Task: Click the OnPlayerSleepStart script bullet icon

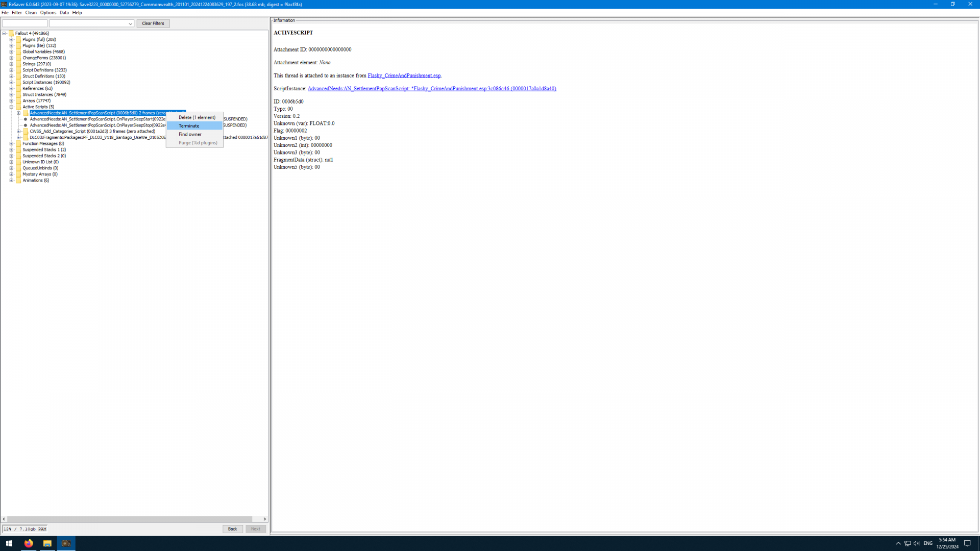Action: point(26,119)
